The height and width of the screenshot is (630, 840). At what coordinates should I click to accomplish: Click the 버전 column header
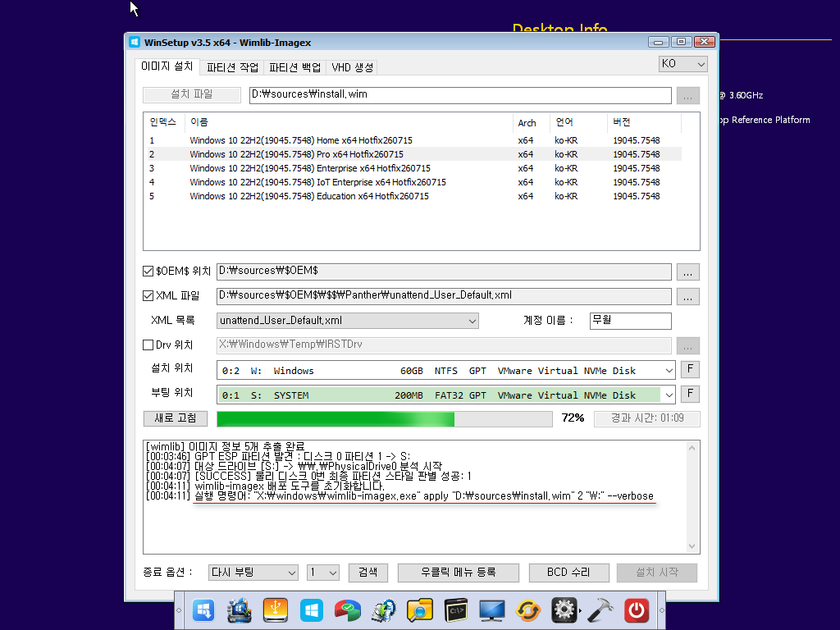645,123
